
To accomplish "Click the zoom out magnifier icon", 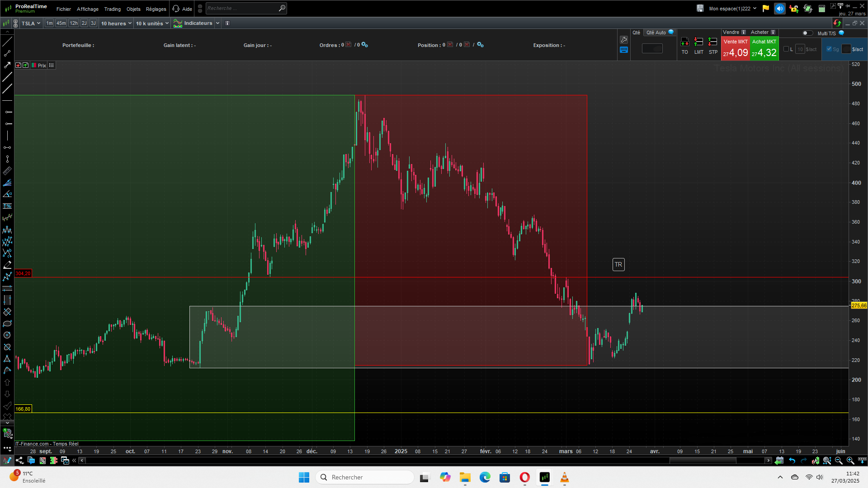I will pyautogui.click(x=839, y=460).
